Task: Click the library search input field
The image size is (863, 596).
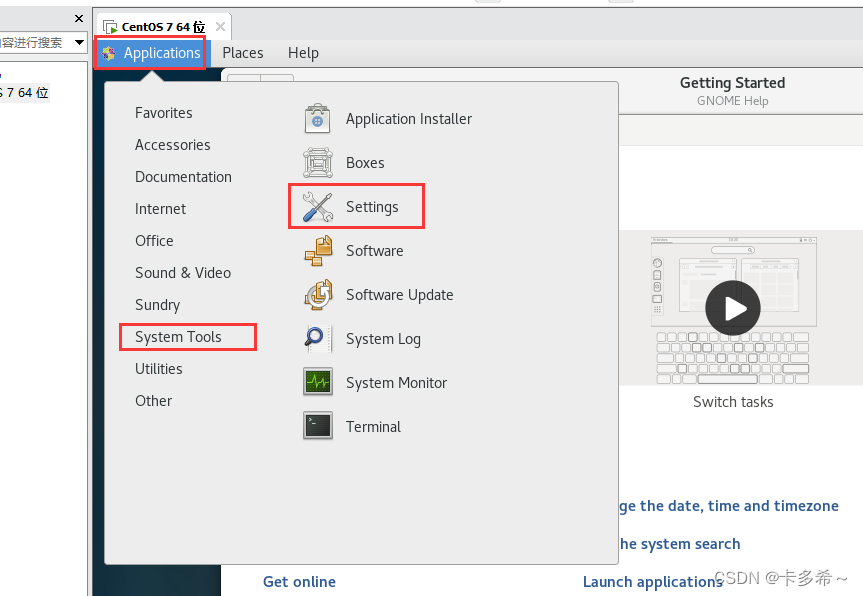Action: [35, 42]
